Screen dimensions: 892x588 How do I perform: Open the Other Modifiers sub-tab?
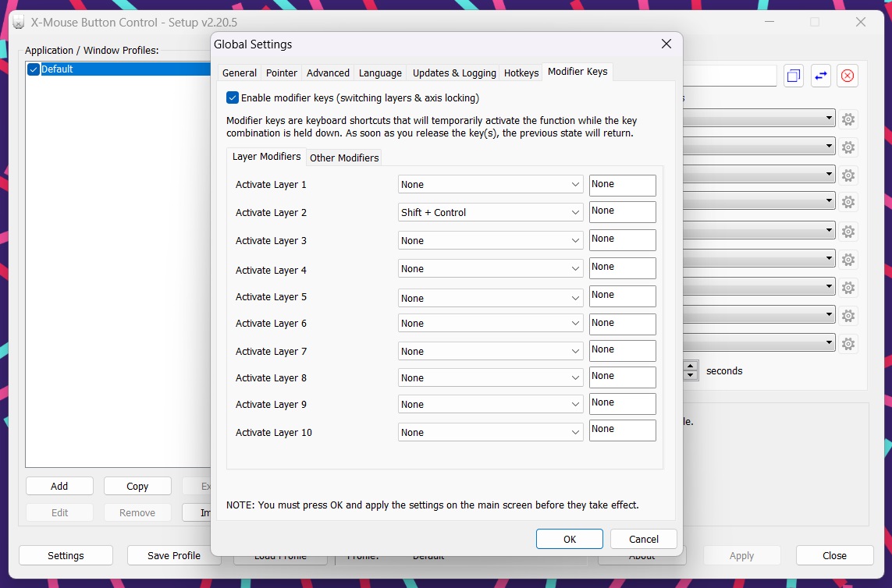click(344, 158)
